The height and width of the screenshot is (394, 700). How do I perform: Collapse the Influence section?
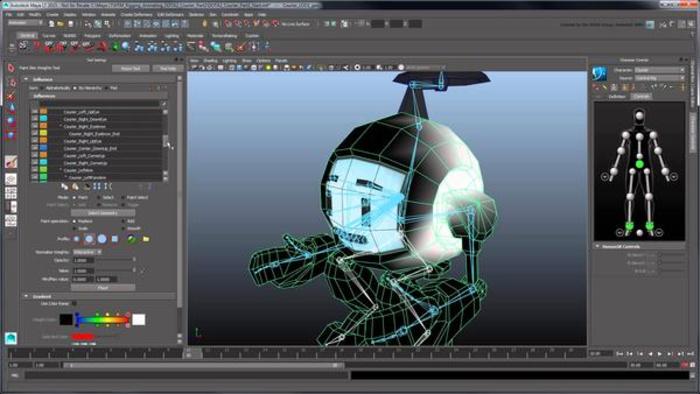pos(26,79)
